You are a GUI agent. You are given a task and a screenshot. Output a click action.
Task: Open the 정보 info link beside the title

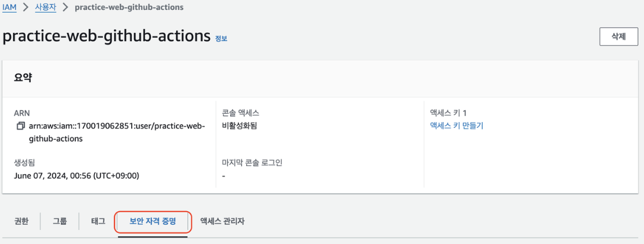click(x=221, y=39)
